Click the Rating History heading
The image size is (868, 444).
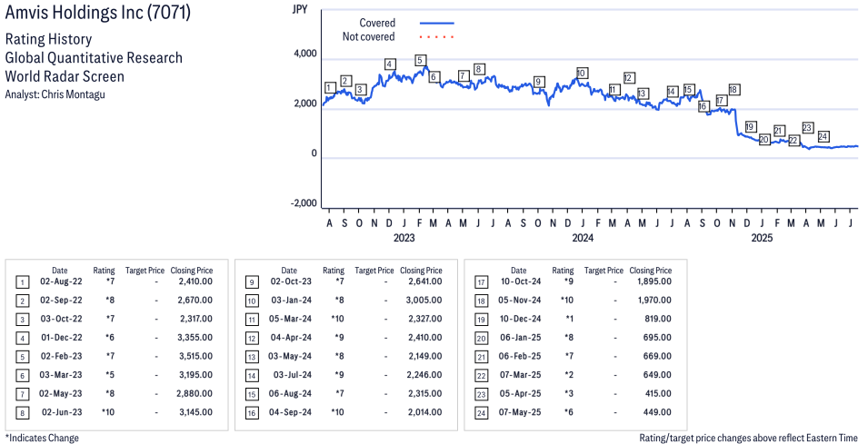(x=48, y=39)
